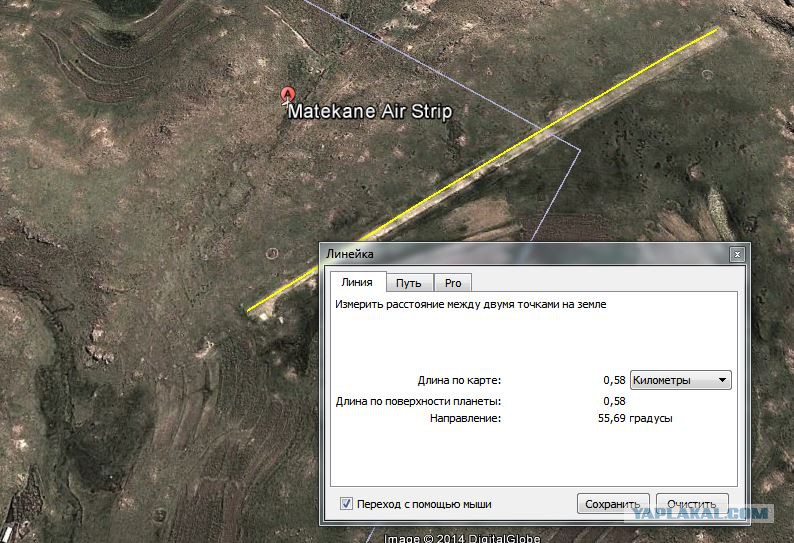Switch to the Линия tab
This screenshot has height=543, width=794.
tap(358, 282)
